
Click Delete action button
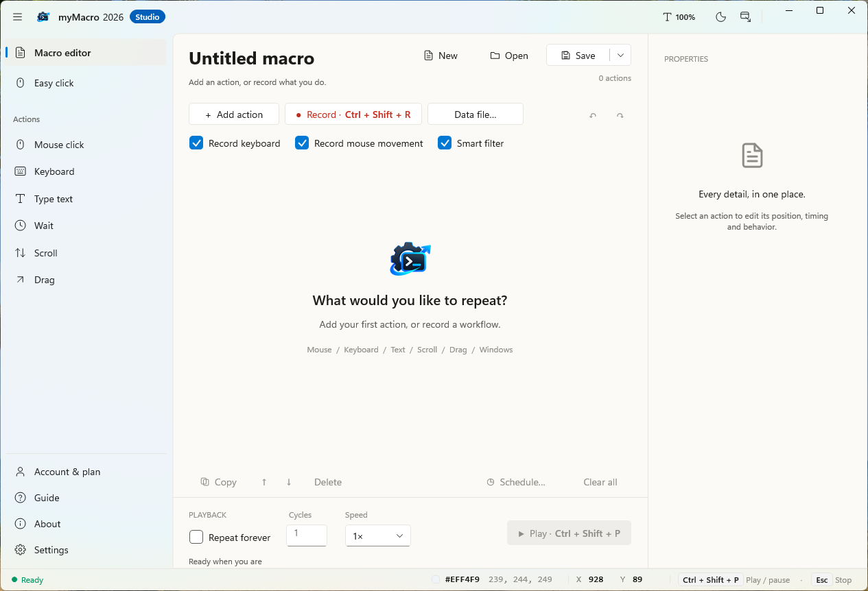tap(328, 482)
